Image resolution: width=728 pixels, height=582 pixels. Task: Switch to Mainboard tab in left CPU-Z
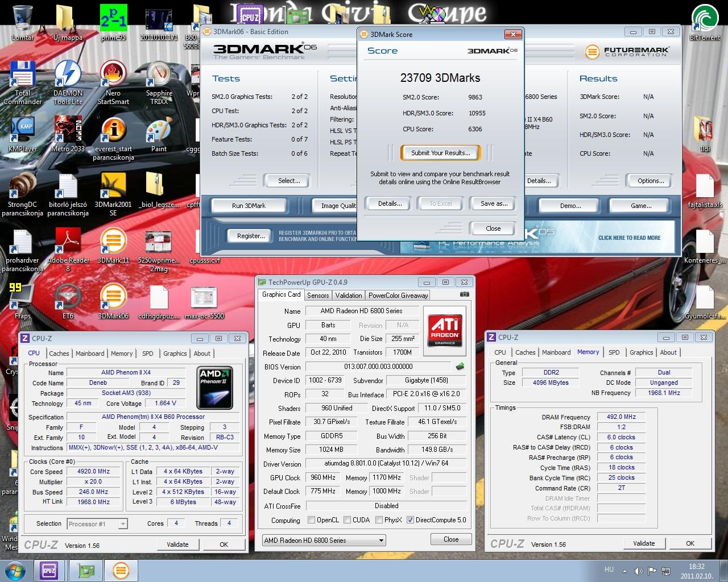(x=90, y=354)
